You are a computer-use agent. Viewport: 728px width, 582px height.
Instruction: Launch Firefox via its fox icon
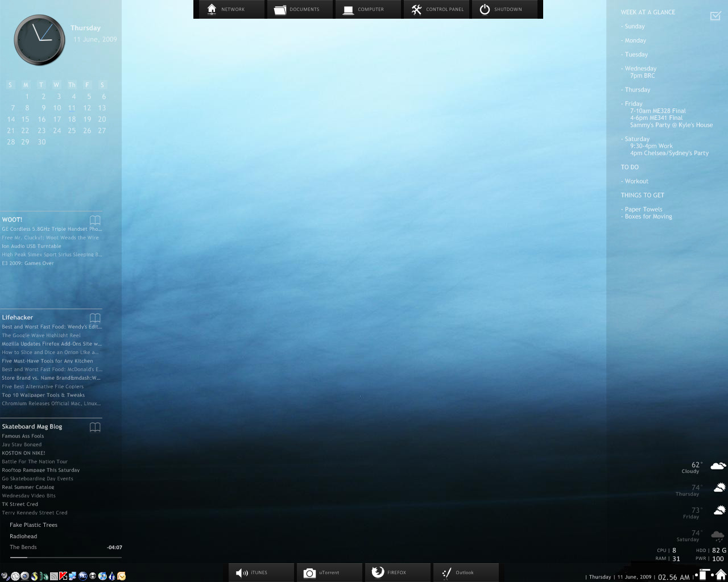pos(378,572)
